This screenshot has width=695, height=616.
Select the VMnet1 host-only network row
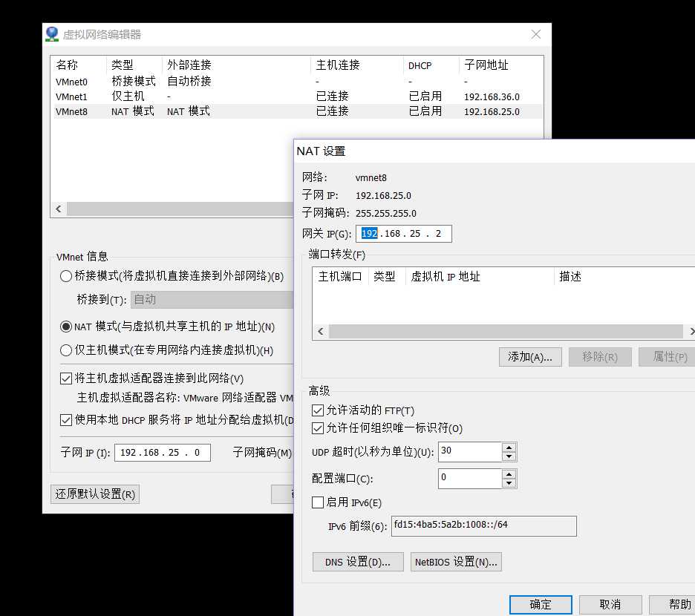tap(296, 96)
